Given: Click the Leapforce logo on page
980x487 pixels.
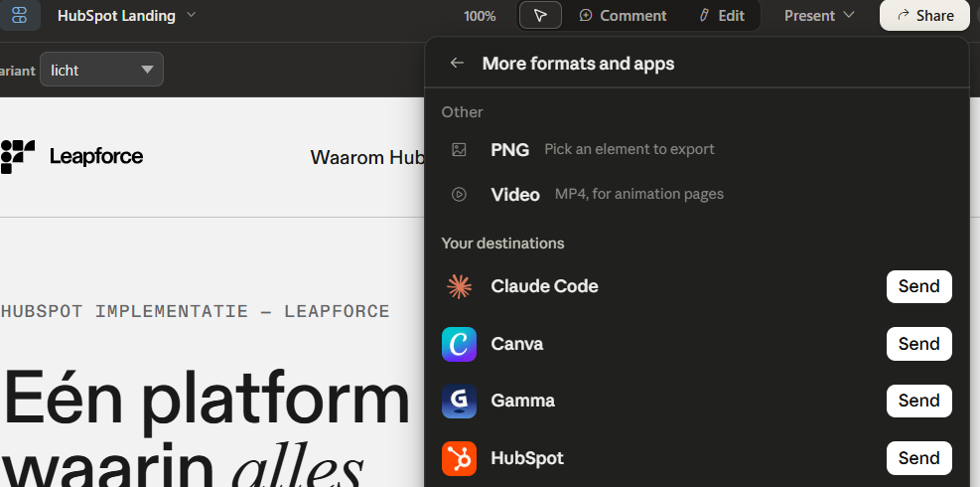Looking at the screenshot, I should point(71,156).
